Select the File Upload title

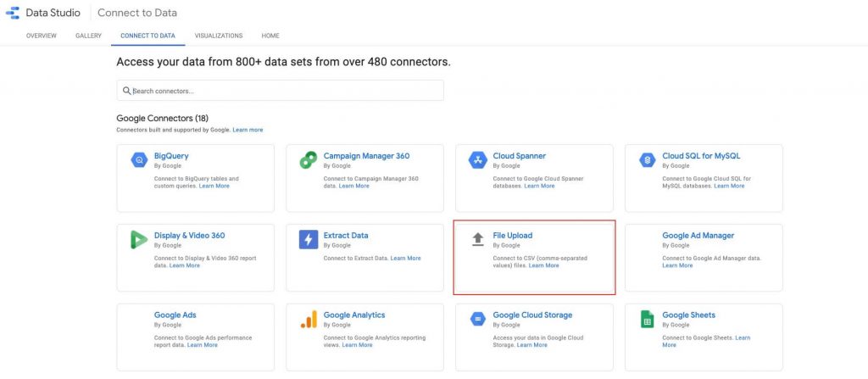point(513,236)
